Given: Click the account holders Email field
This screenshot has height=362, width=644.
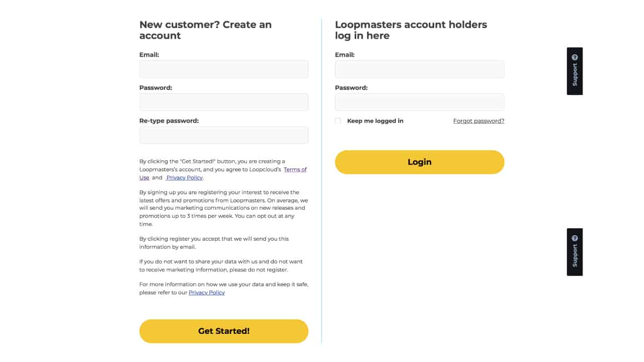Looking at the screenshot, I should (x=419, y=69).
